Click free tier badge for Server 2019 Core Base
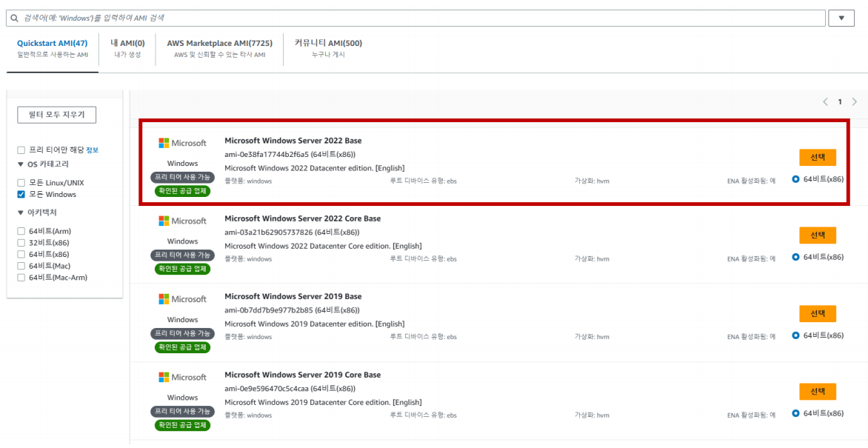 (x=182, y=412)
